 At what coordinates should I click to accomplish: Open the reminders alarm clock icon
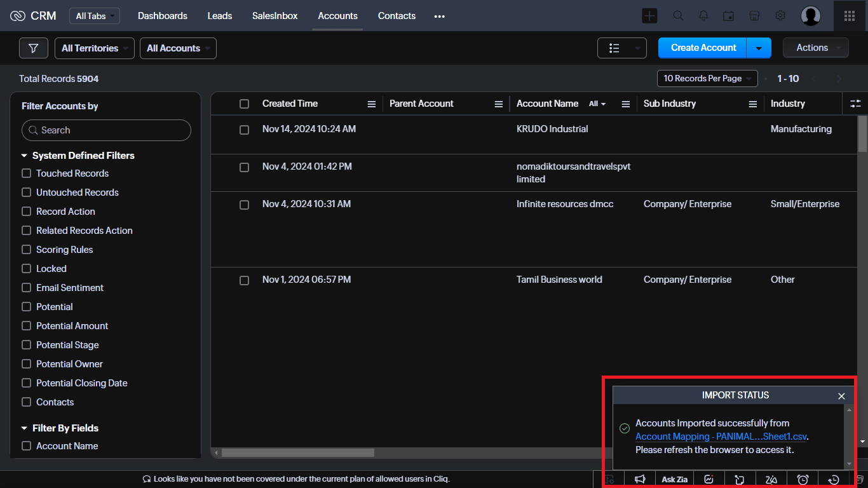click(803, 480)
